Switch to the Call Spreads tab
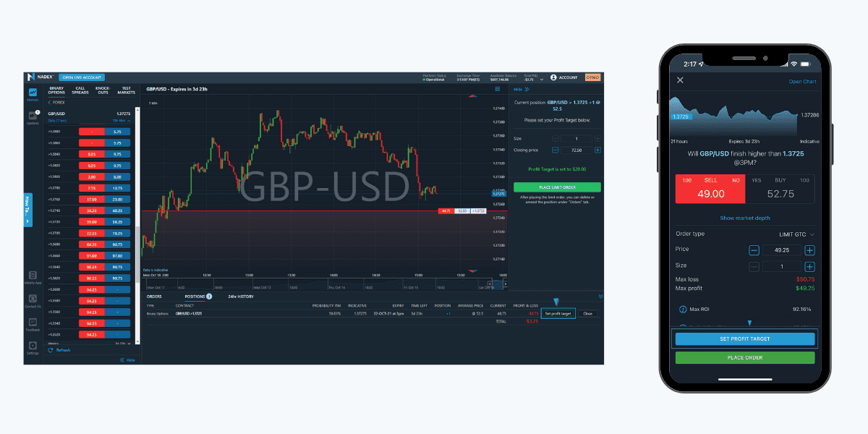Viewport: 868px width, 434px height. pyautogui.click(x=81, y=90)
